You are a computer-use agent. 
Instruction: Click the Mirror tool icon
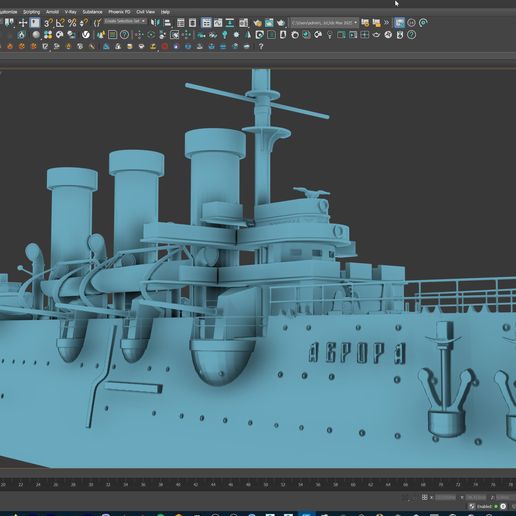coord(155,23)
